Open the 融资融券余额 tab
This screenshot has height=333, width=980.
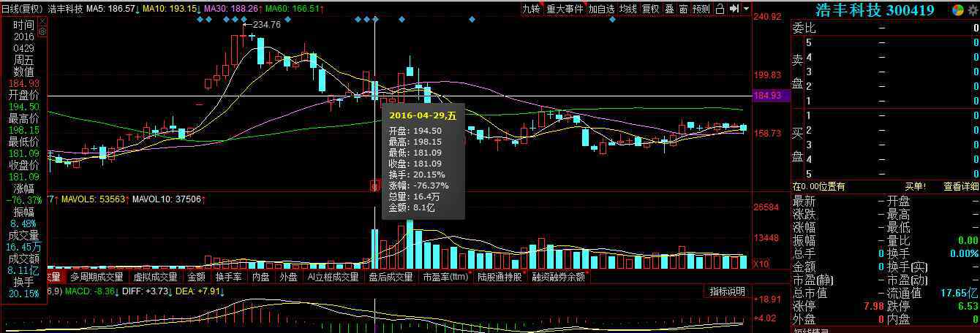559,277
